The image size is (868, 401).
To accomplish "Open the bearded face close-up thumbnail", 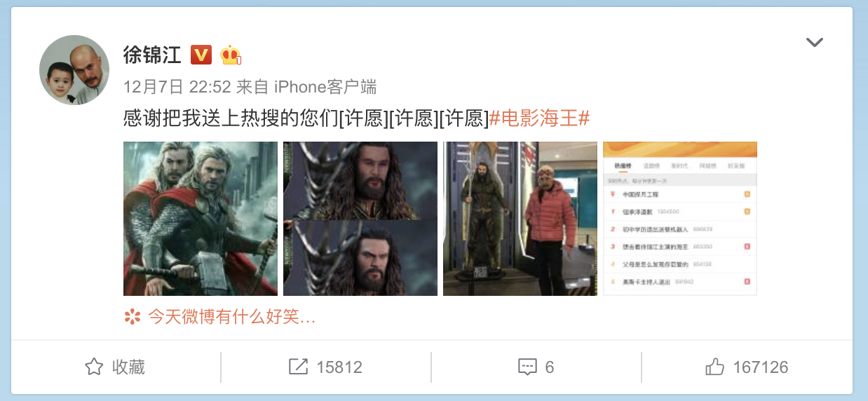I will pos(360,219).
